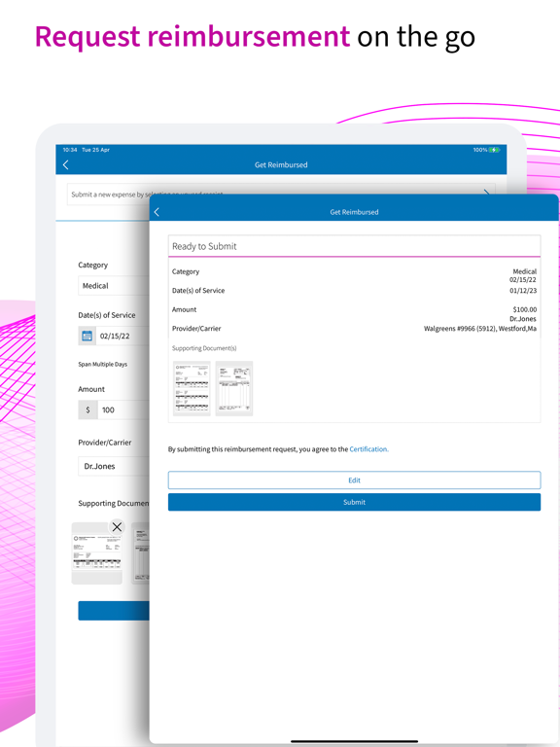Toggle Span Multiple Days option

point(102,365)
